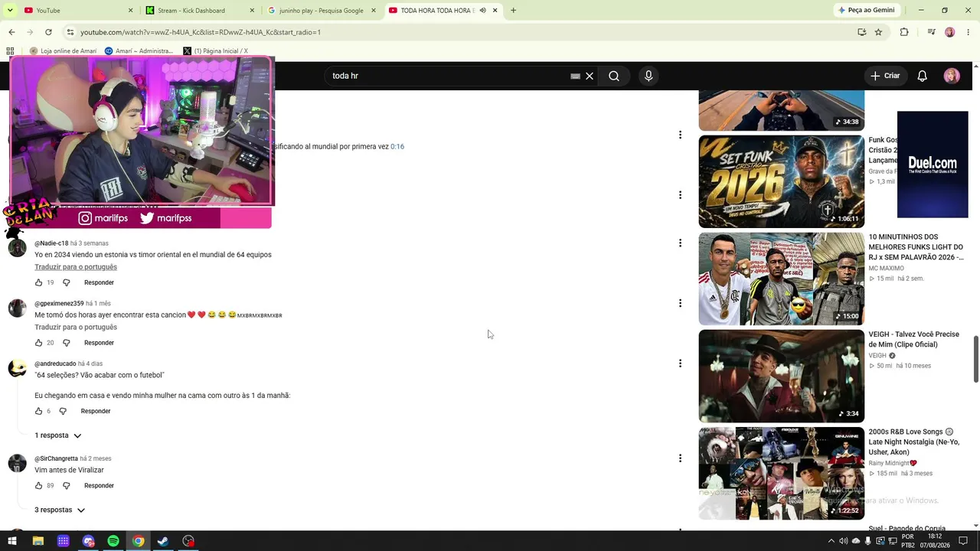Open options menu for @gpeximenez359 comment
This screenshot has width=980, height=551.
(680, 304)
